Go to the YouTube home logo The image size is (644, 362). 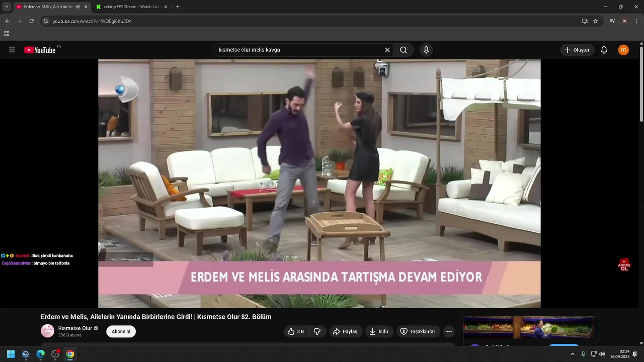point(40,50)
